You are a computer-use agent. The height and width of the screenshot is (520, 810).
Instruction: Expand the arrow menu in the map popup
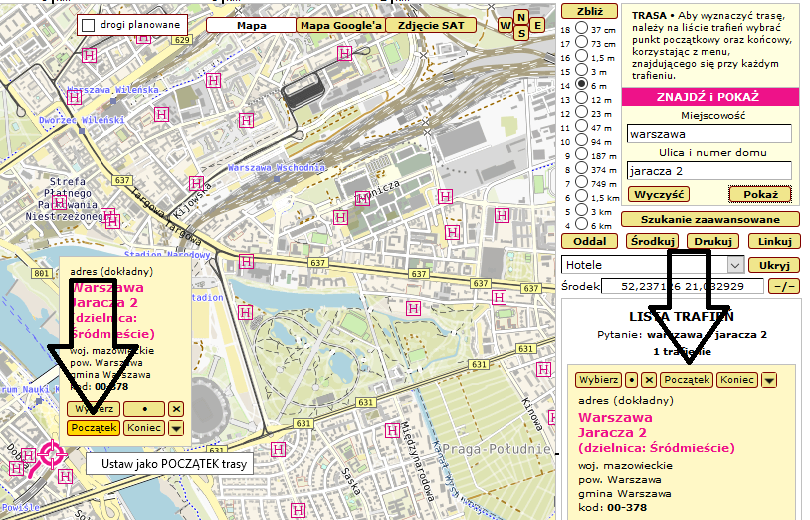click(176, 428)
